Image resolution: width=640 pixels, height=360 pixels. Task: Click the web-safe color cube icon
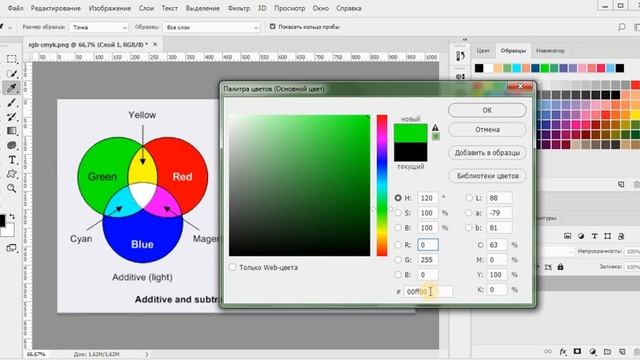tap(436, 136)
